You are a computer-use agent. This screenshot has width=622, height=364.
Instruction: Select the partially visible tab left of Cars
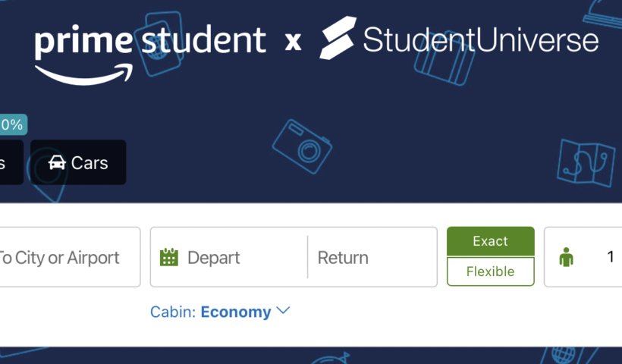(9, 163)
